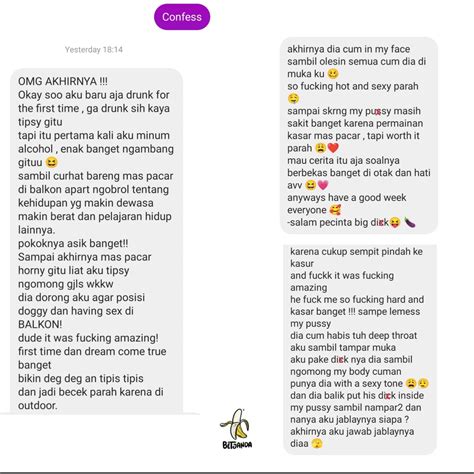Click the eggplant emoji
Viewport: 474px width, 474px height.
410,222
